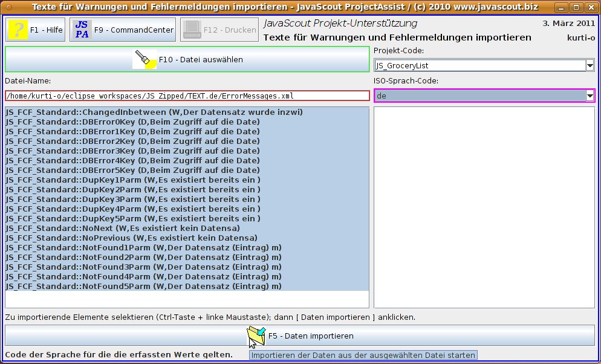Select the NotFound5Parm list entry
The width and height of the screenshot is (601, 364).
pyautogui.click(x=143, y=287)
